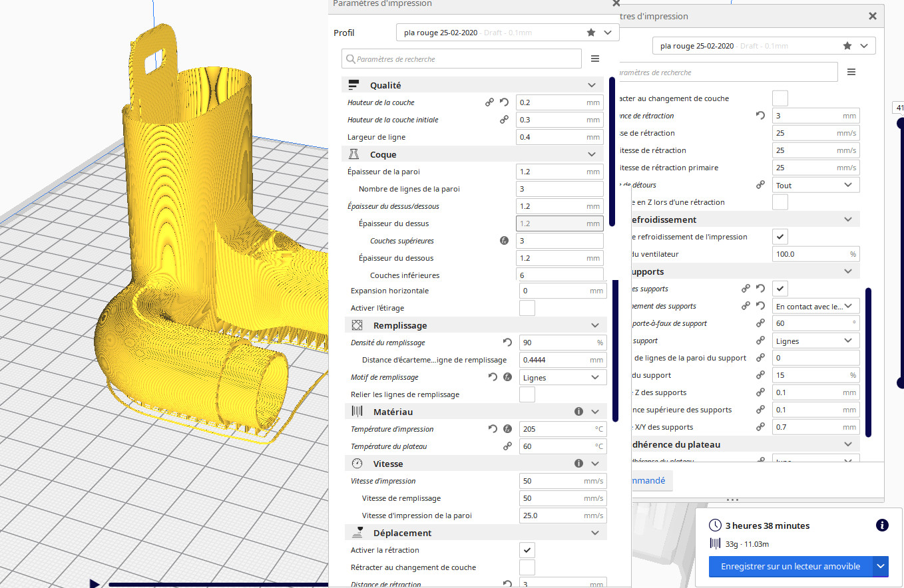Toggle Relier les lignes de remplissage
This screenshot has width=904, height=588.
click(527, 394)
